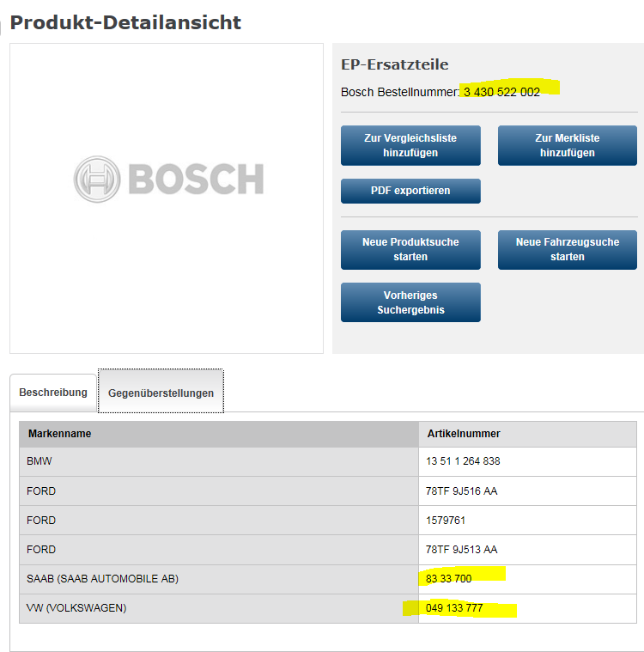Start Neue Produktsuche
Viewport: 644px width, 652px height.
410,249
